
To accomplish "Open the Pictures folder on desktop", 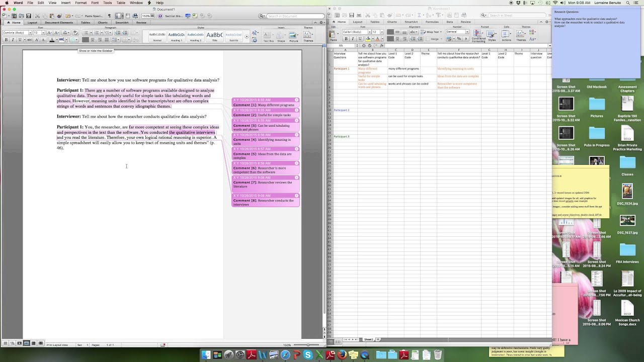I will coord(597,107).
